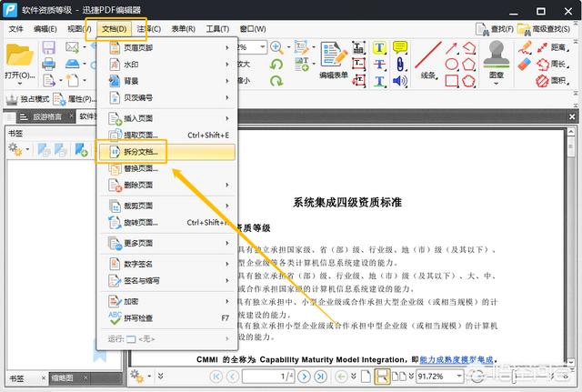Click the bookmark options gear icon
Viewport: 582px width, 392px height.
(x=16, y=149)
